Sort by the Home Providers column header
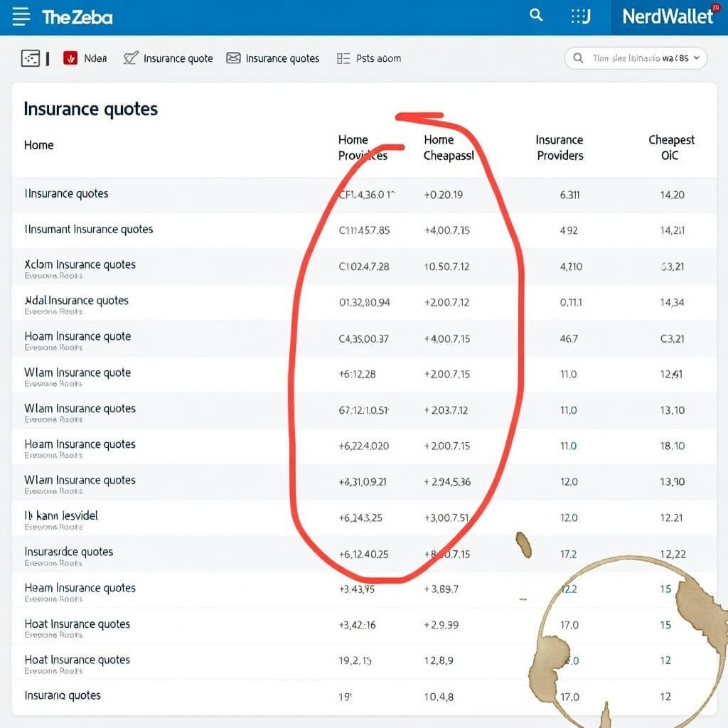728x728 pixels. pyautogui.click(x=363, y=147)
